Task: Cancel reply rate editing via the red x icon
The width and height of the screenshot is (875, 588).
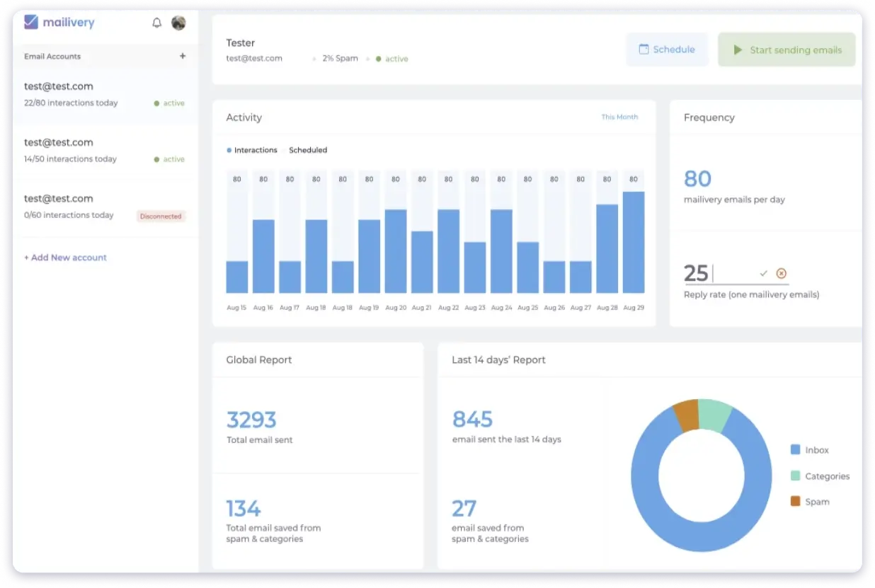Action: [781, 272]
